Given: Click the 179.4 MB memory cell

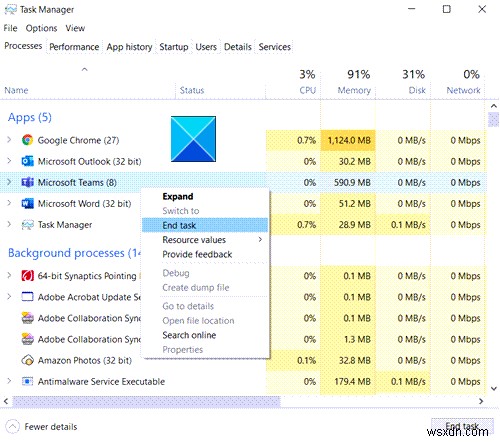Looking at the screenshot, I should tap(348, 381).
